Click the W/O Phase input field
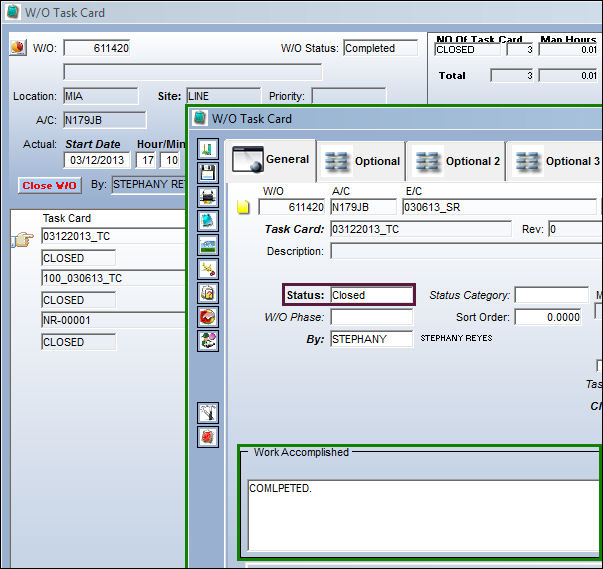Image resolution: width=603 pixels, height=569 pixels. [x=371, y=317]
